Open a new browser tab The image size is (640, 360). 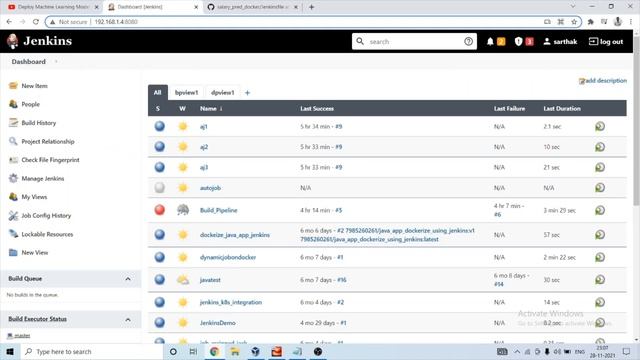311,7
